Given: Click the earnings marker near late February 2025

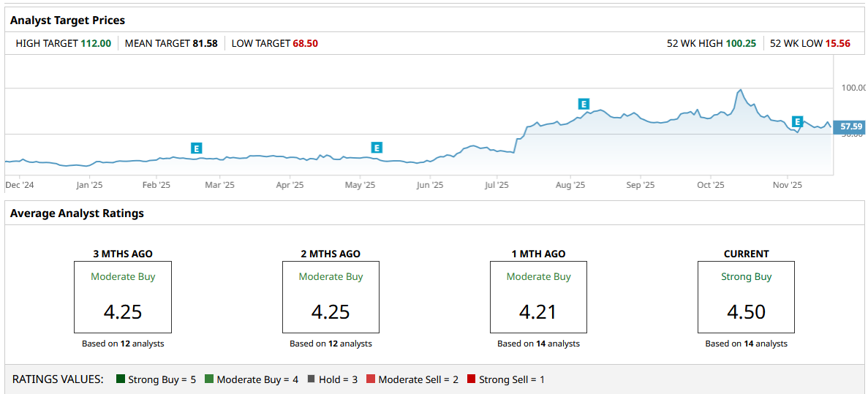Looking at the screenshot, I should 196,148.
